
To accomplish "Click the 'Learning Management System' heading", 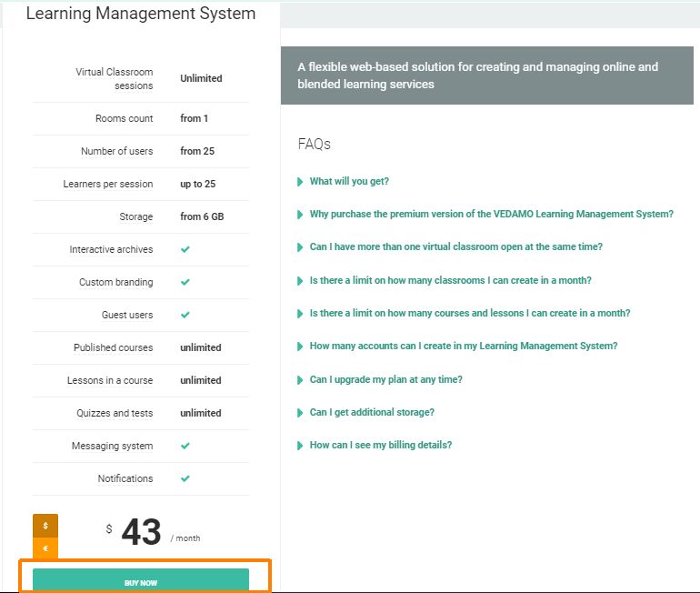I will pos(141,14).
